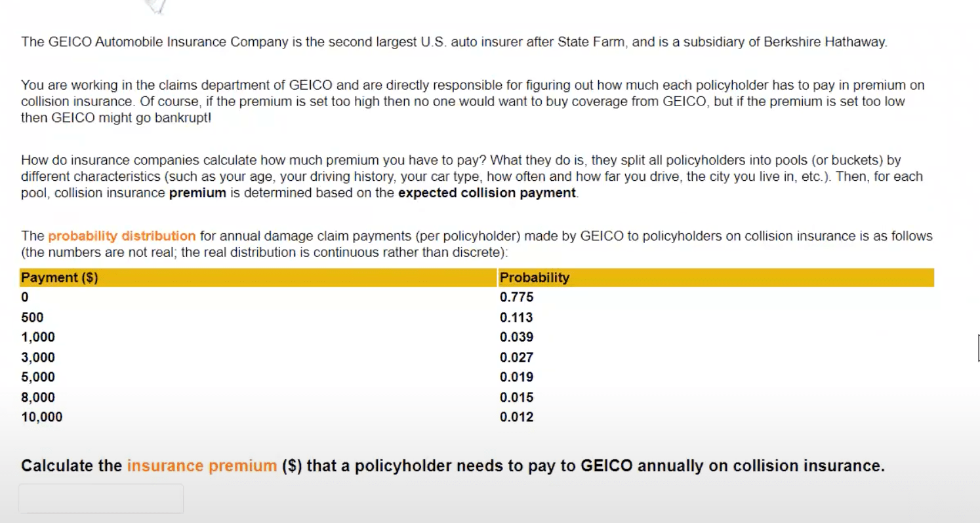The width and height of the screenshot is (980, 523).
Task: Select the 0.775 probability cell
Action: (517, 298)
